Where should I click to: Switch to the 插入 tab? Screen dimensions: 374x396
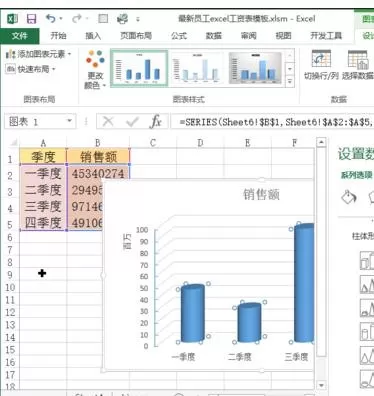[93, 36]
